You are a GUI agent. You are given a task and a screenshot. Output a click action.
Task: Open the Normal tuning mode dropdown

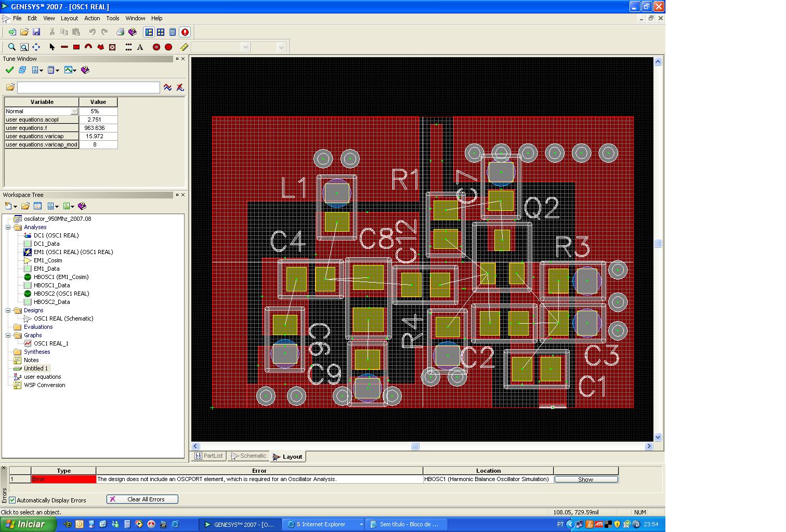click(x=74, y=111)
